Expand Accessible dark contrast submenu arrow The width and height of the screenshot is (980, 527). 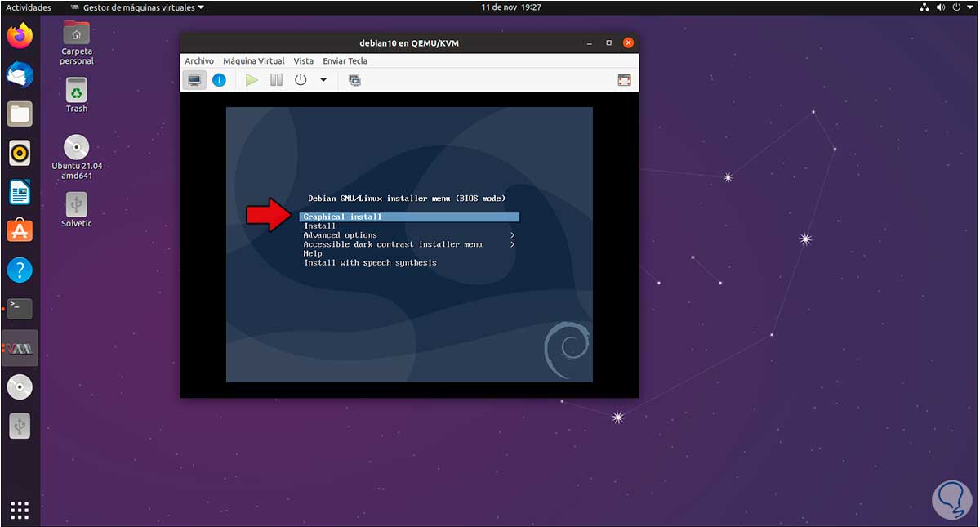[x=513, y=244]
